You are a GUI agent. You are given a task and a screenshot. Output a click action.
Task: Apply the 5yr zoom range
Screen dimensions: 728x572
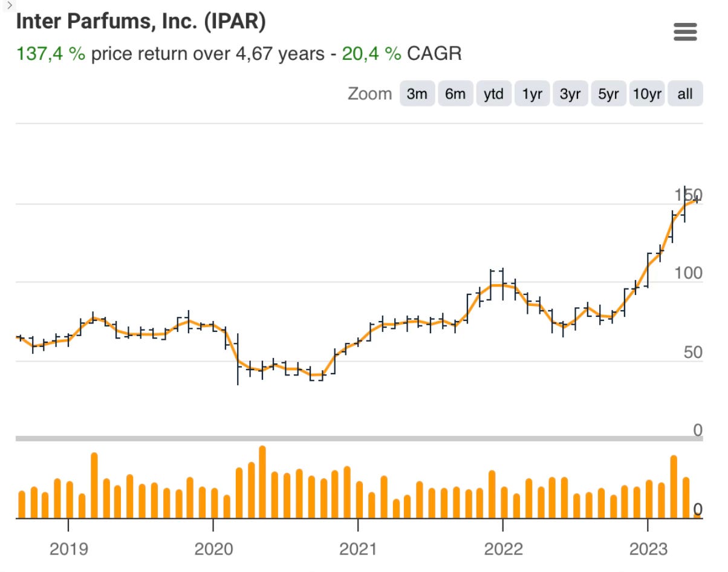point(609,94)
